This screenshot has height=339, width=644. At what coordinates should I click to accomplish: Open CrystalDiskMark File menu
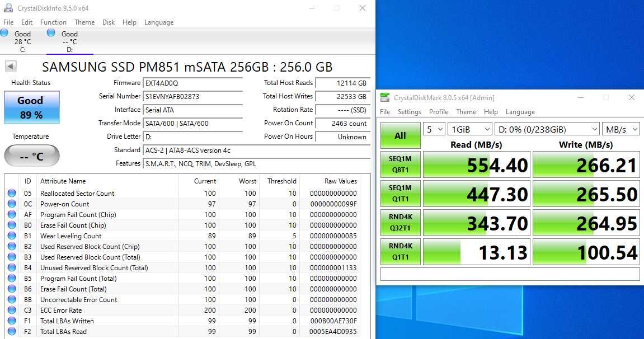(385, 112)
